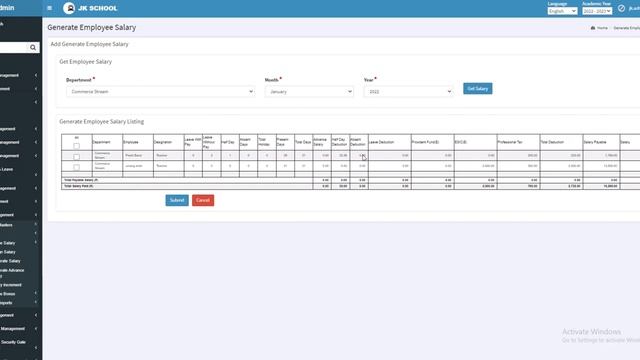The height and width of the screenshot is (360, 640).
Task: Click the Home breadcrumb house icon
Action: (593, 28)
